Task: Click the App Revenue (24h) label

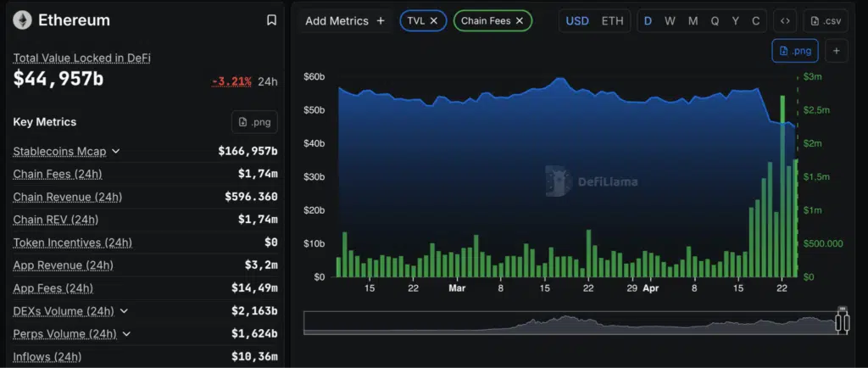Action: pos(63,265)
